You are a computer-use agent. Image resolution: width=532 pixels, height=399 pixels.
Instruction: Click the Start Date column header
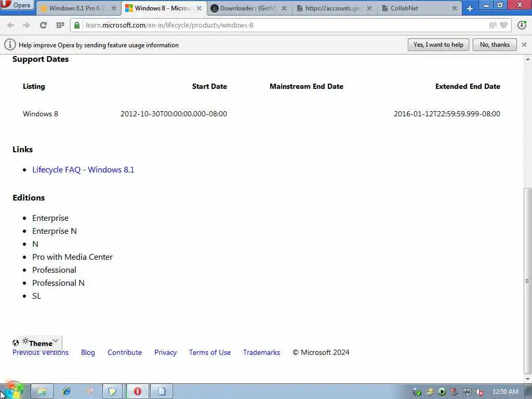[x=209, y=87]
